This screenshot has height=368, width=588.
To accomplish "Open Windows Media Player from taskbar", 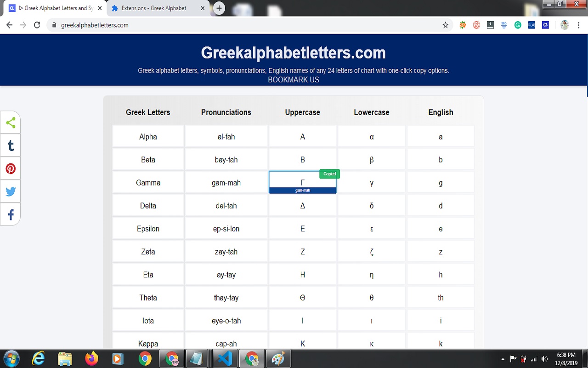I will [x=118, y=359].
